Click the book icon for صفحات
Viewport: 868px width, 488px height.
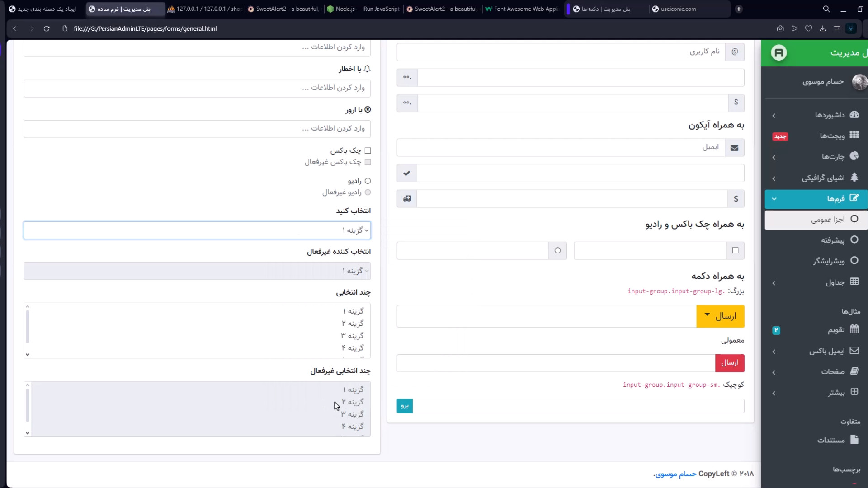[854, 371]
